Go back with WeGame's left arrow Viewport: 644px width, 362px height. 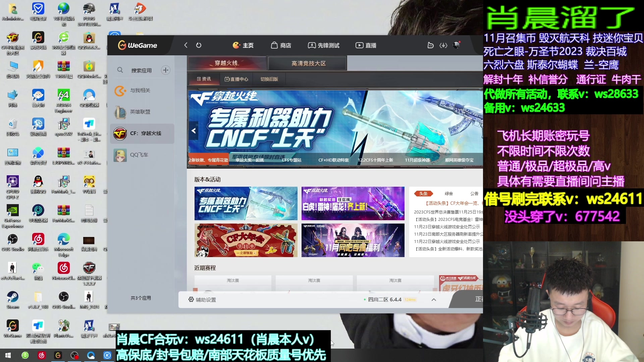click(186, 45)
